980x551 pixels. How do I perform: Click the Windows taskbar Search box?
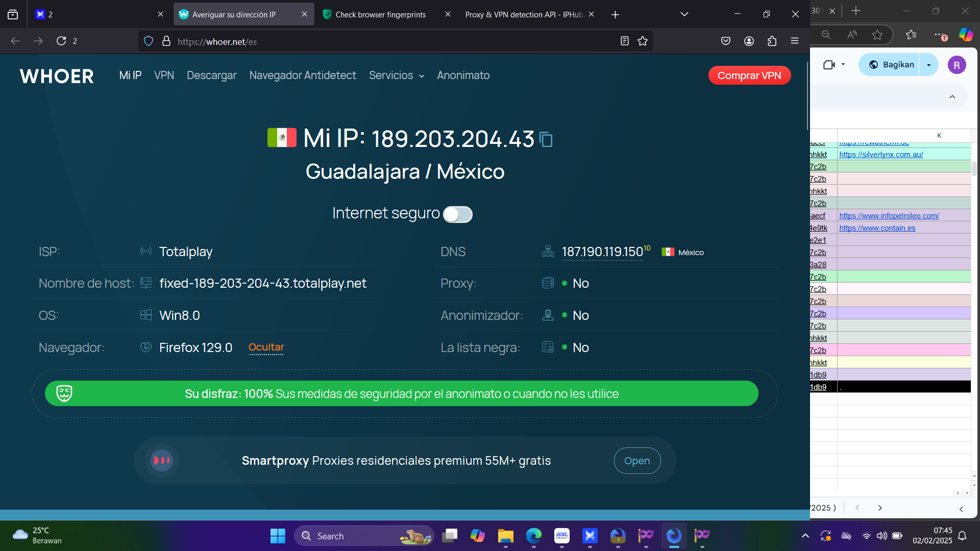tap(357, 536)
